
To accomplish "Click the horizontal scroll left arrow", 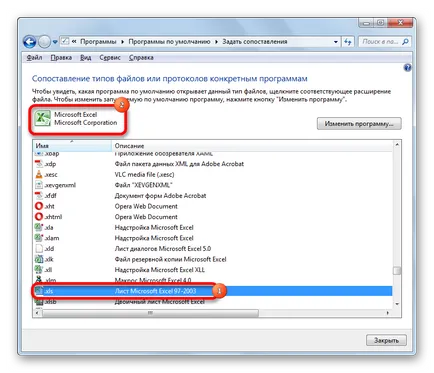I will [x=37, y=313].
